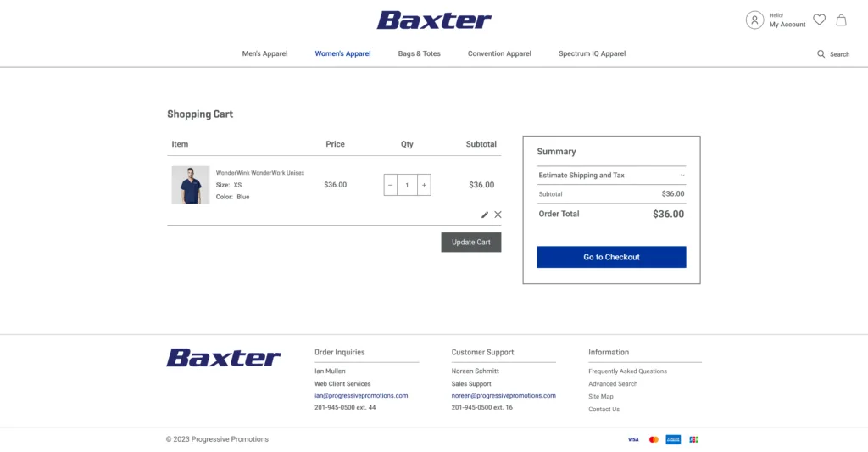Open the Women's Apparel menu
Screen dimensions: 868x452
click(342, 53)
